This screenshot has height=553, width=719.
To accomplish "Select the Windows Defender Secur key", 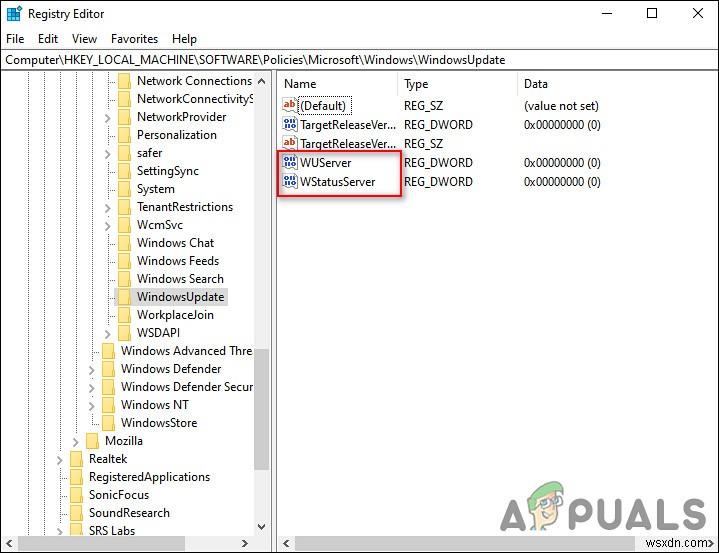I will tap(186, 387).
